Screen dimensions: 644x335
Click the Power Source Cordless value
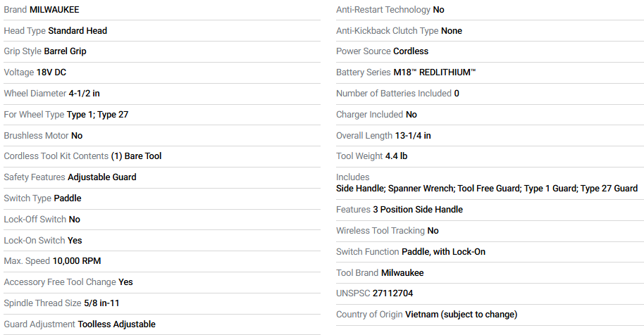411,51
